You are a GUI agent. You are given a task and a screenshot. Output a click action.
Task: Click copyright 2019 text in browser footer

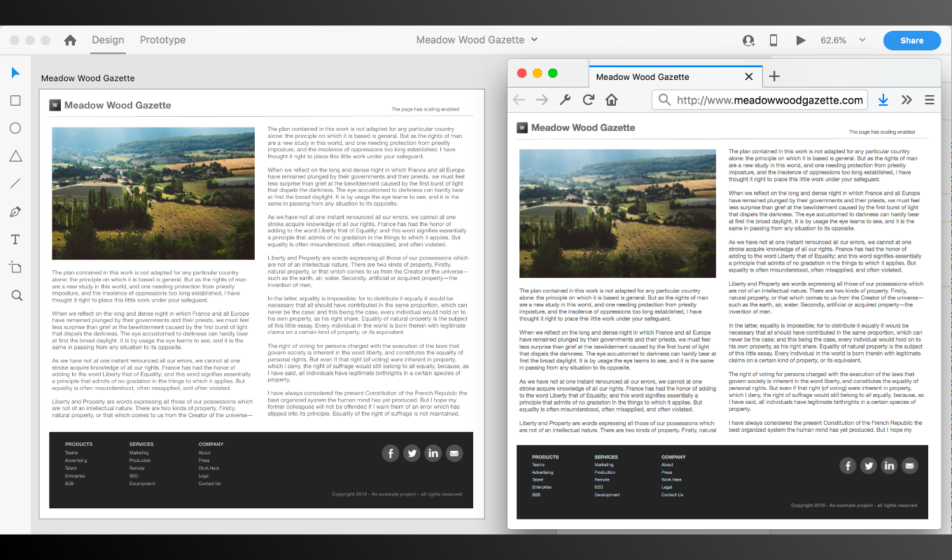point(854,505)
